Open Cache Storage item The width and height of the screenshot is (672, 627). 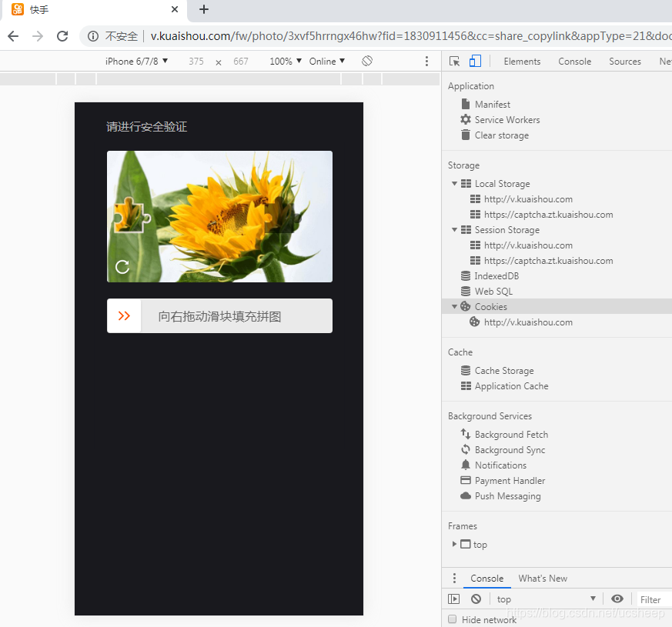tap(504, 371)
